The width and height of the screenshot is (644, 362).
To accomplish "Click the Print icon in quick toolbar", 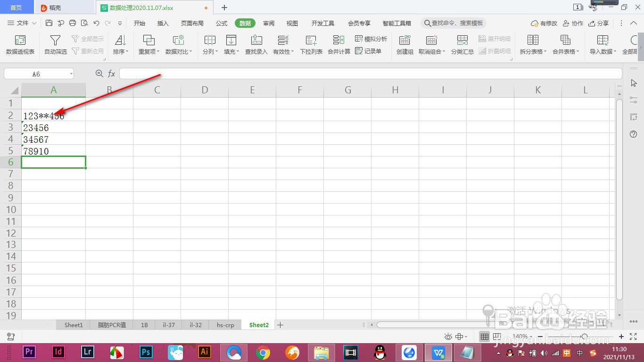I will click(73, 23).
